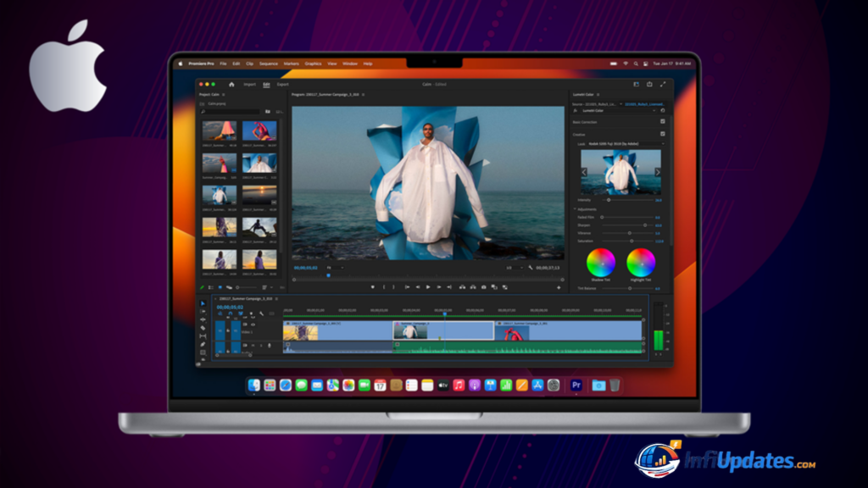Select the Razor tool in timeline toolbar
Viewport: 868px width, 488px height.
click(203, 328)
